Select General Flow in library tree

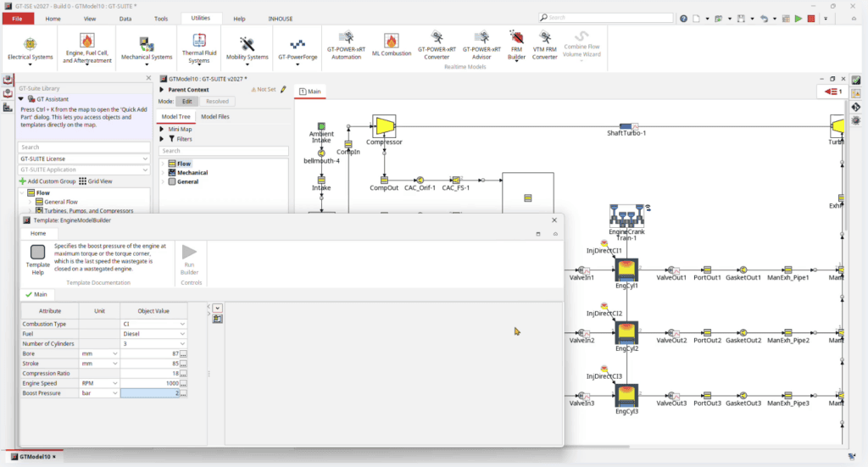[x=61, y=202]
